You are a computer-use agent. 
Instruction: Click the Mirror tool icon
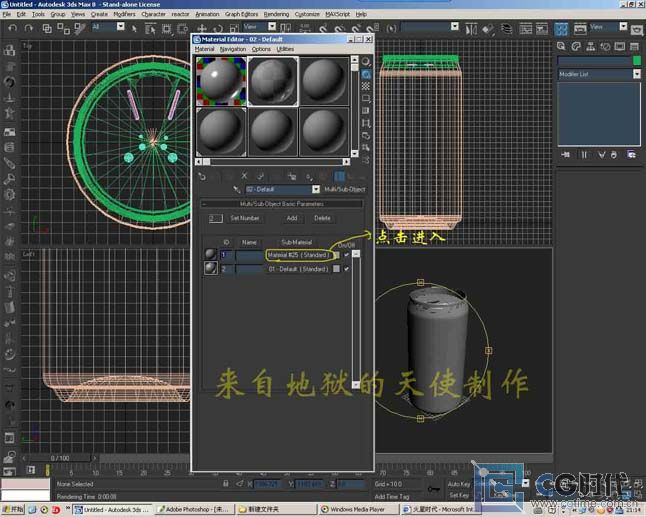[470, 29]
